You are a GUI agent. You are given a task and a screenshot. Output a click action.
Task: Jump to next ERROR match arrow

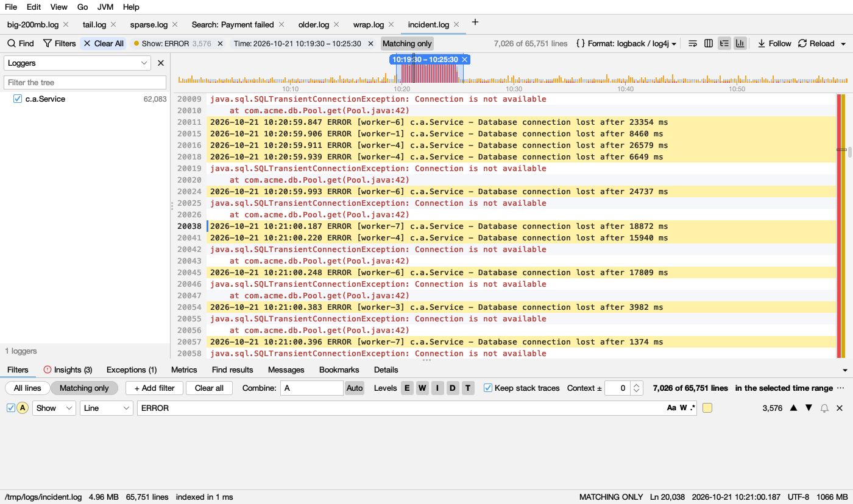click(x=809, y=408)
